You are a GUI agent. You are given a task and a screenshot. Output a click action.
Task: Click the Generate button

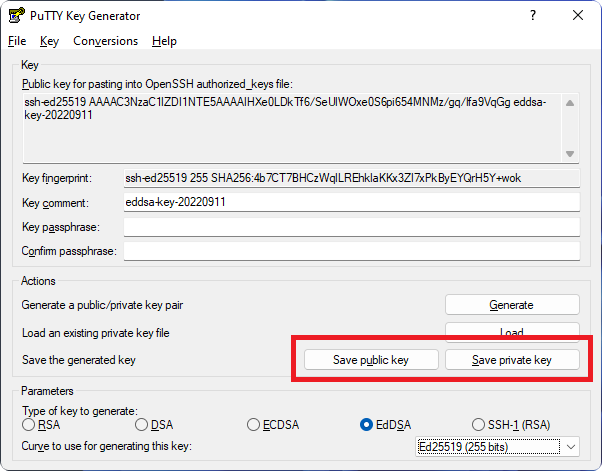pyautogui.click(x=512, y=305)
